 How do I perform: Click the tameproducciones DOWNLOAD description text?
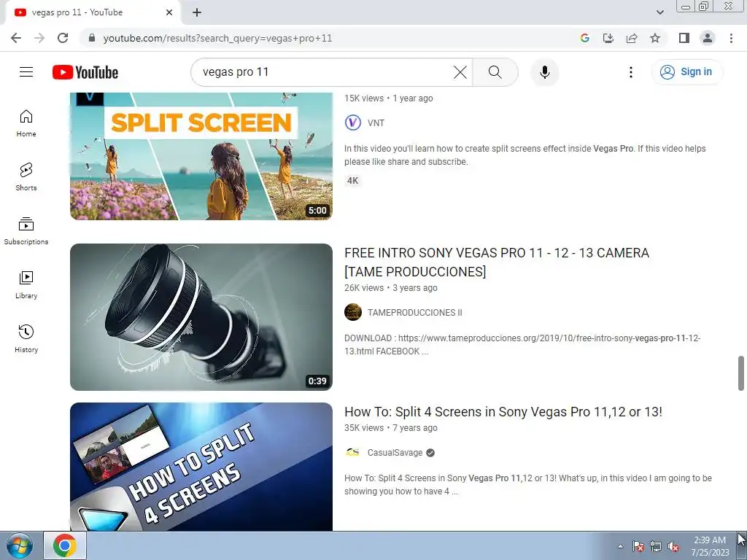(522, 345)
